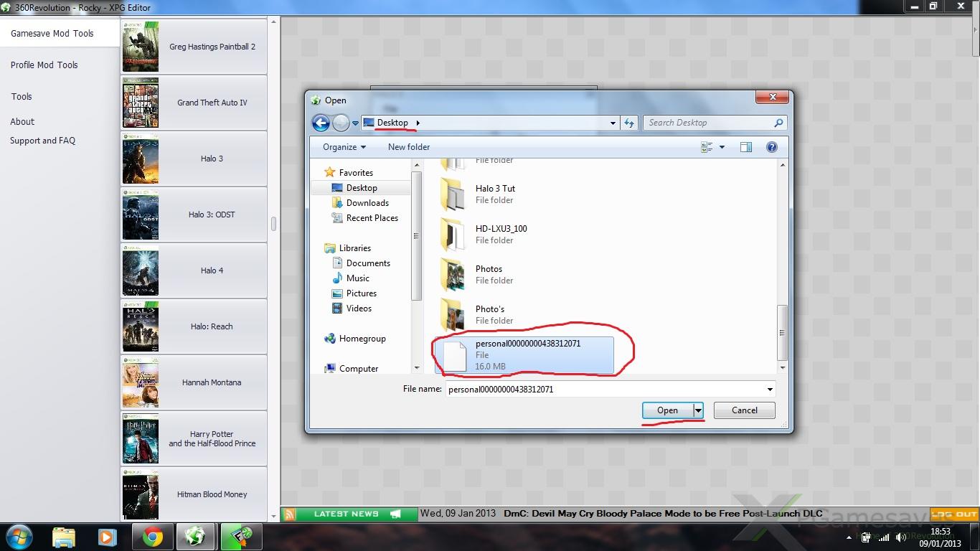The image size is (980, 551).
Task: Open the Halo 3 Tut folder
Action: pyautogui.click(x=495, y=194)
